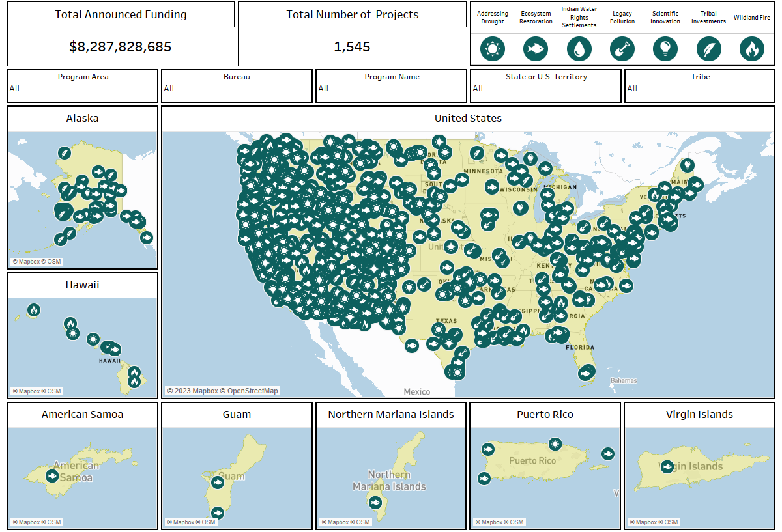
Task: Expand the State or U.S. Territory selector
Action: 545,88
